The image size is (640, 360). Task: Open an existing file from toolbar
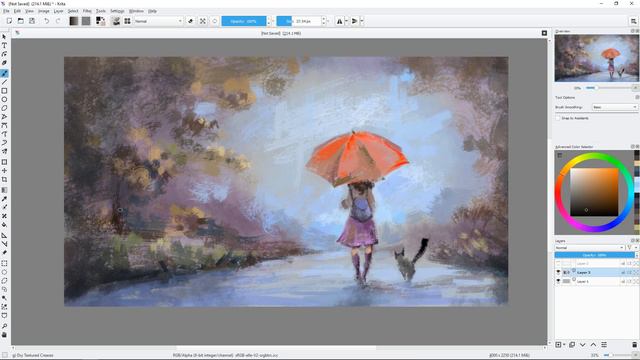(20, 21)
